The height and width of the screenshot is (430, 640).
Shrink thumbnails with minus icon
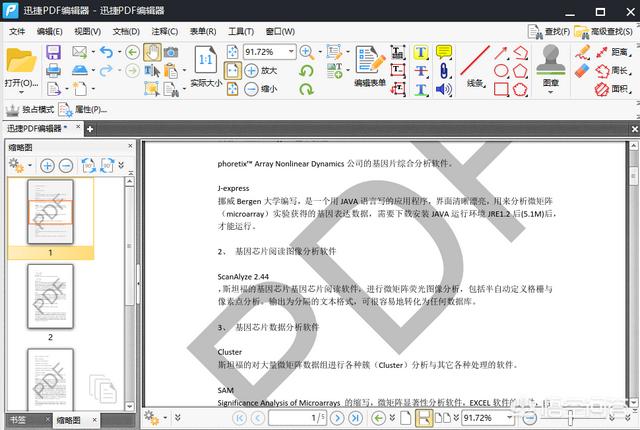click(66, 165)
